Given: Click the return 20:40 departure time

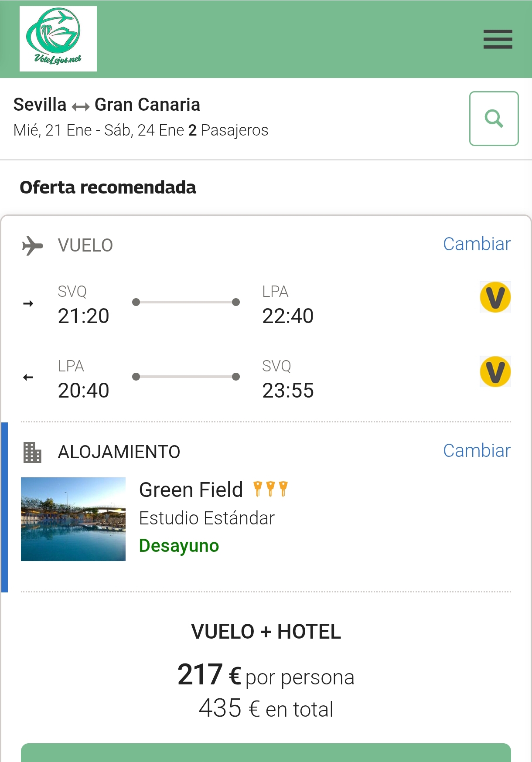Looking at the screenshot, I should coord(83,391).
